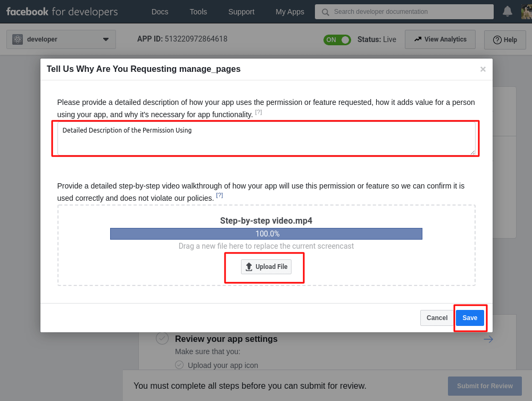Click the search magnifier icon
This screenshot has width=532, height=401.
(326, 12)
